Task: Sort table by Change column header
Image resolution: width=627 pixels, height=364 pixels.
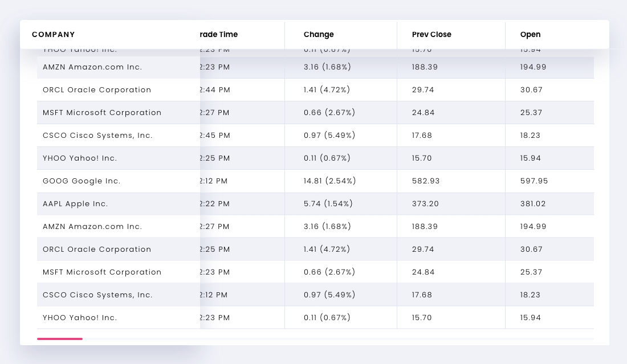Action: pyautogui.click(x=319, y=35)
